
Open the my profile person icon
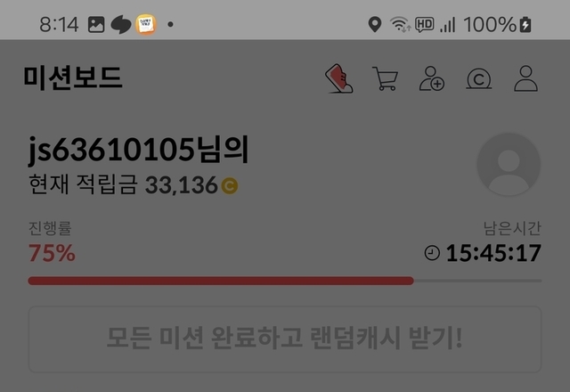525,78
